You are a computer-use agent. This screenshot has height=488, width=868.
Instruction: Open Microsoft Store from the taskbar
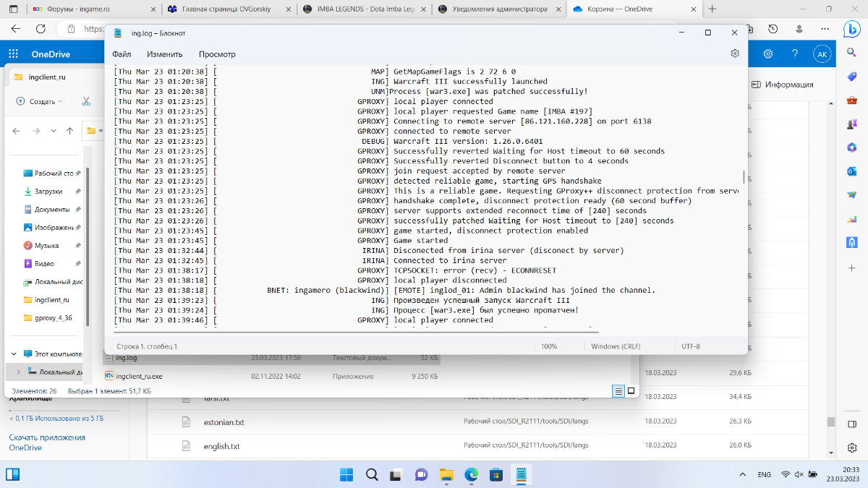pos(495,474)
